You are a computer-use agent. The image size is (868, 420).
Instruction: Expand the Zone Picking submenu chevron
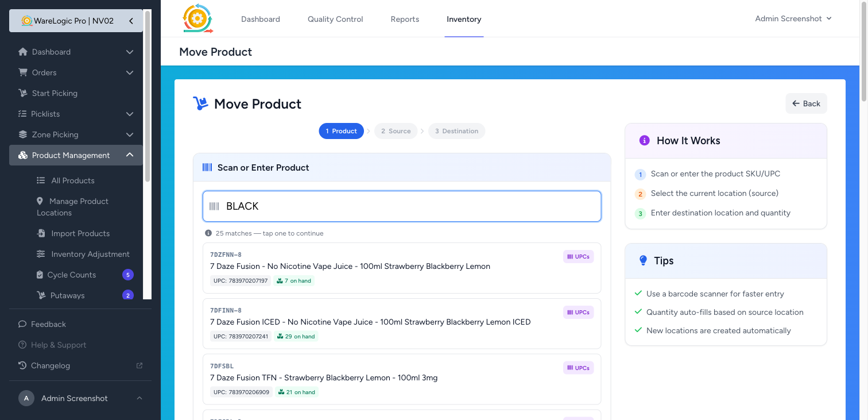(130, 134)
